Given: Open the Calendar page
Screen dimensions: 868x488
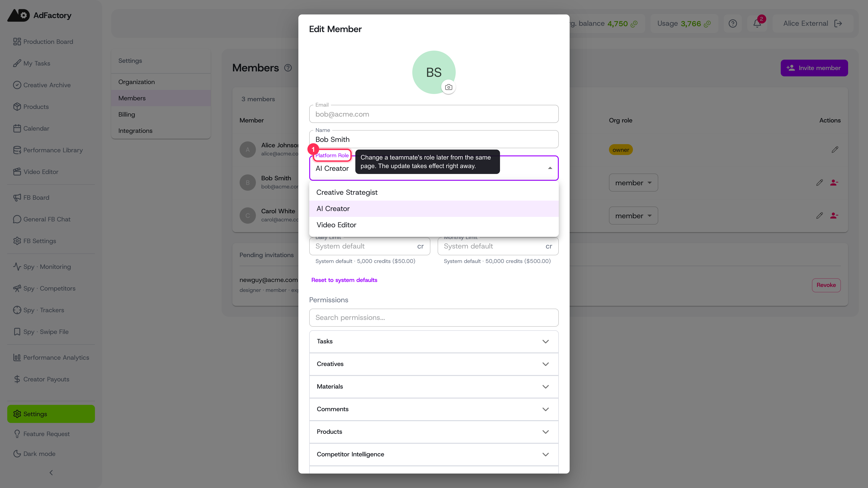Looking at the screenshot, I should point(51,128).
